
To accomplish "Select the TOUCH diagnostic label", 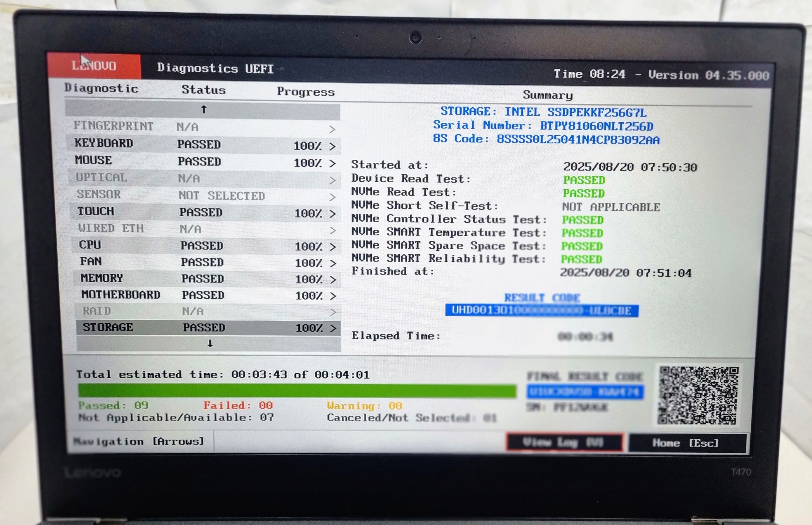I will 96,211.
